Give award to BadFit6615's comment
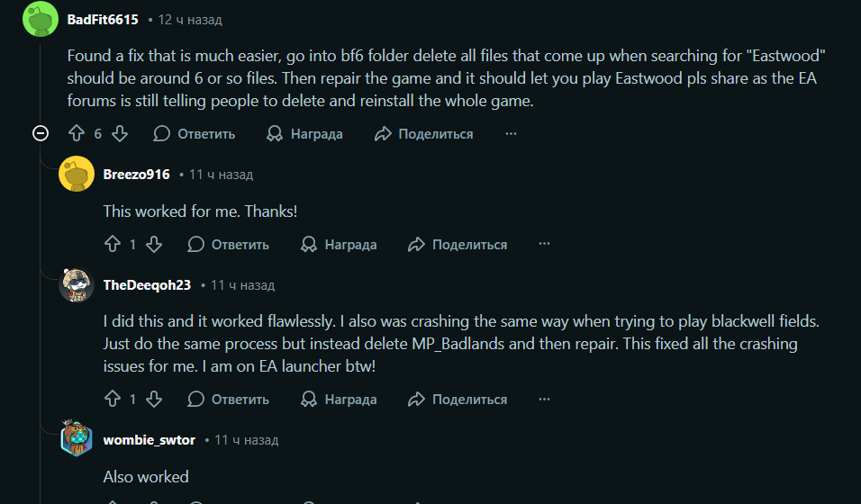Screen dimensions: 861x504 (305, 134)
